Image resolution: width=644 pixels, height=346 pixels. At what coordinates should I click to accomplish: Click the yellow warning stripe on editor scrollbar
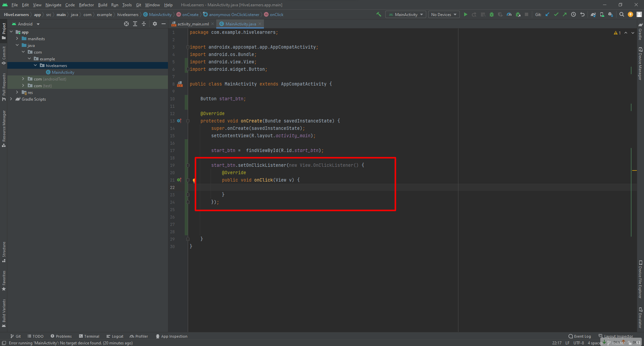(634, 171)
